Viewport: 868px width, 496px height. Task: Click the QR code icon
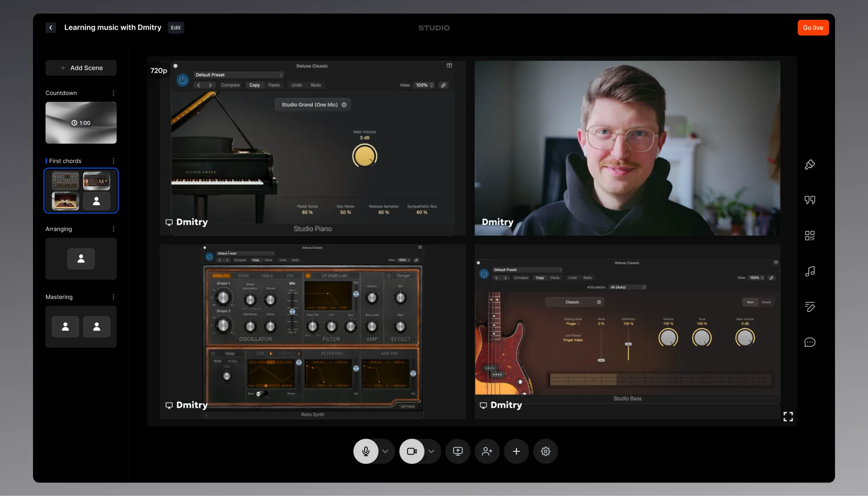(x=810, y=236)
